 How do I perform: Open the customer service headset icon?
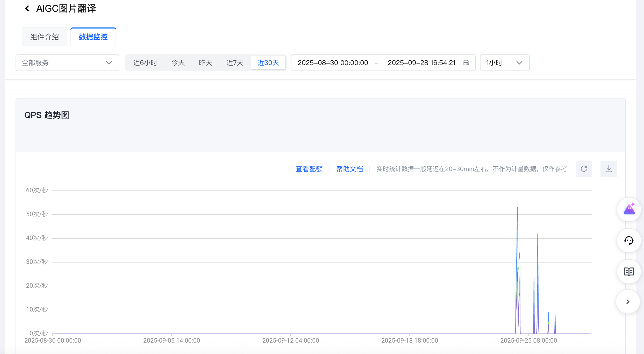(629, 240)
